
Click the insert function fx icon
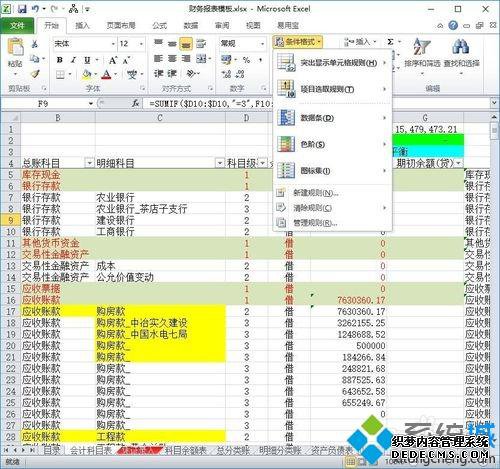(135, 104)
